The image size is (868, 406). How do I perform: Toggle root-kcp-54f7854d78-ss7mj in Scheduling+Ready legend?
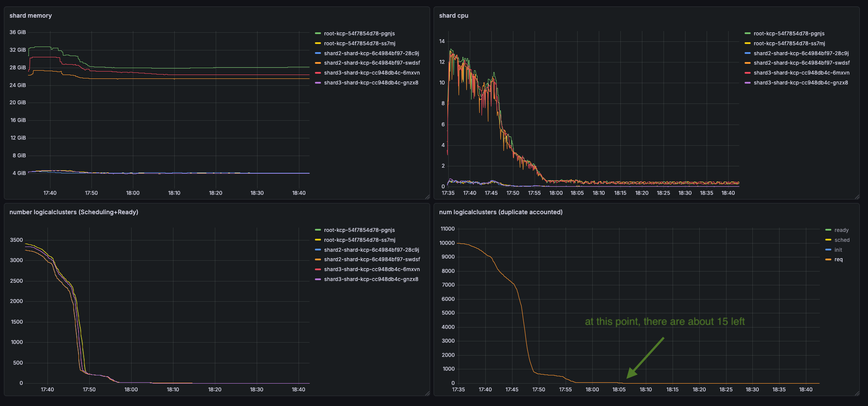point(360,240)
